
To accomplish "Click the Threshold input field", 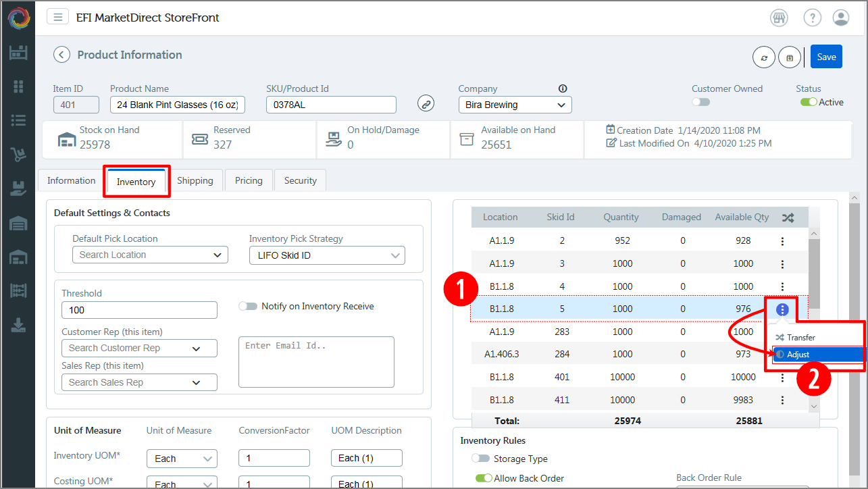I will coord(139,310).
